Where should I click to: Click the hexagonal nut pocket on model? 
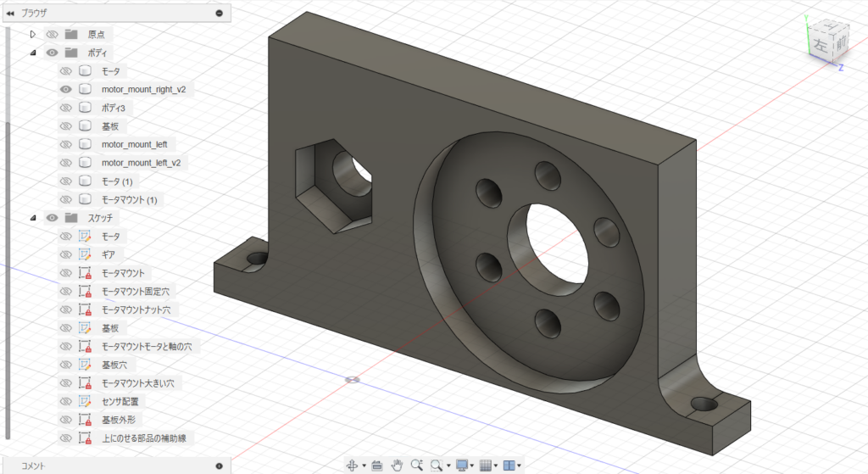(334, 186)
